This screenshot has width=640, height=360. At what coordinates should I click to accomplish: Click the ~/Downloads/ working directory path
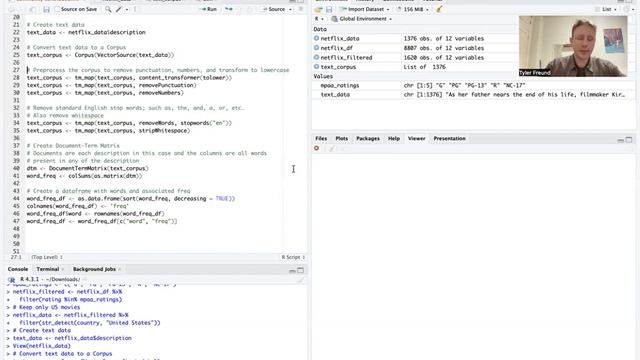[x=62, y=280]
